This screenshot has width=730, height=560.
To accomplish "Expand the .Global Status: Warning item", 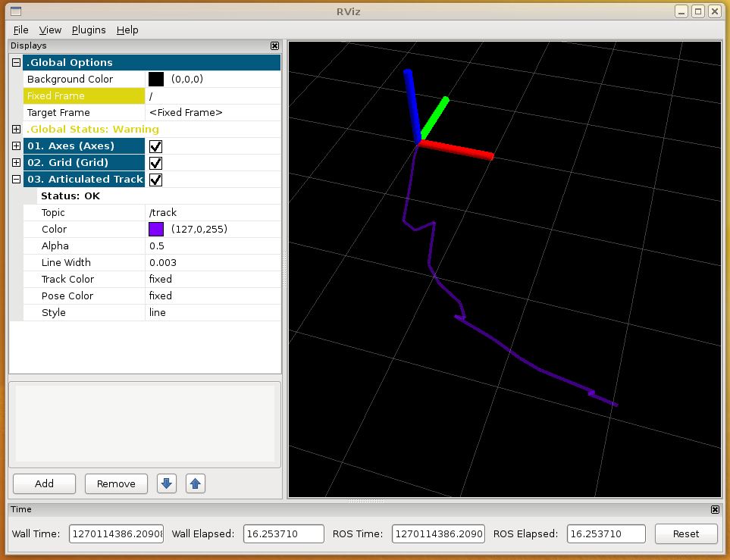I will tap(16, 130).
